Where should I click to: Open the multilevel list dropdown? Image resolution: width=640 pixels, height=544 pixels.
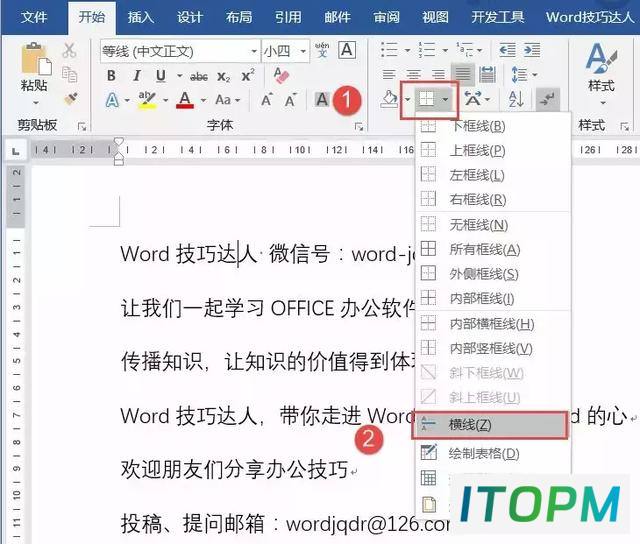[479, 51]
